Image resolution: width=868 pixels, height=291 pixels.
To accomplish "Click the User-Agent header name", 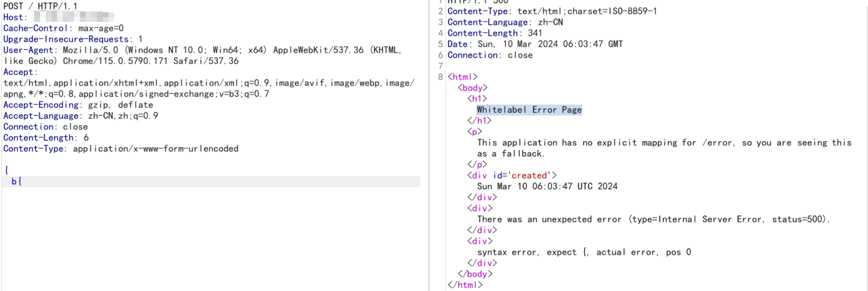I will click(28, 50).
